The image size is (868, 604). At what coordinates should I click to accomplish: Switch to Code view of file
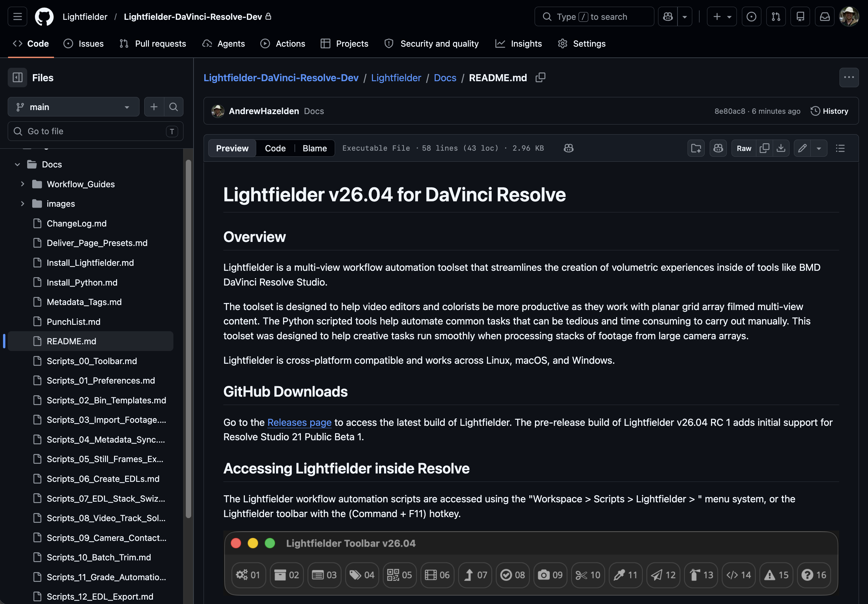275,148
